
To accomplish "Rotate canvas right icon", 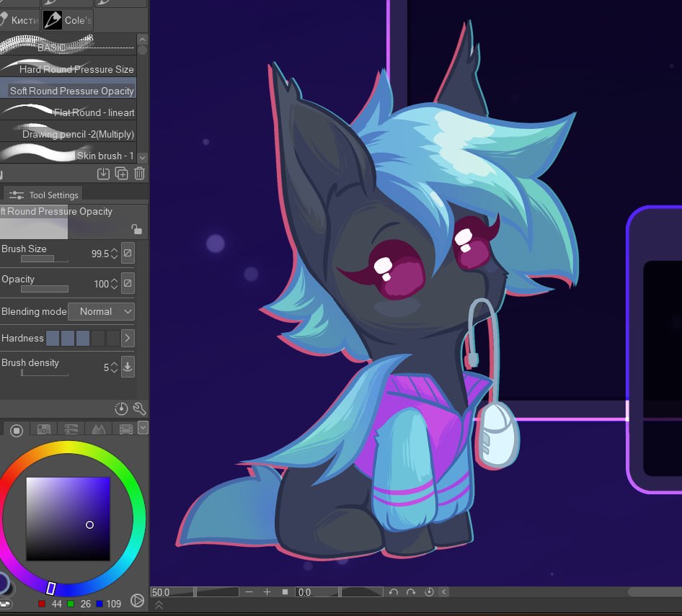I will point(411,592).
